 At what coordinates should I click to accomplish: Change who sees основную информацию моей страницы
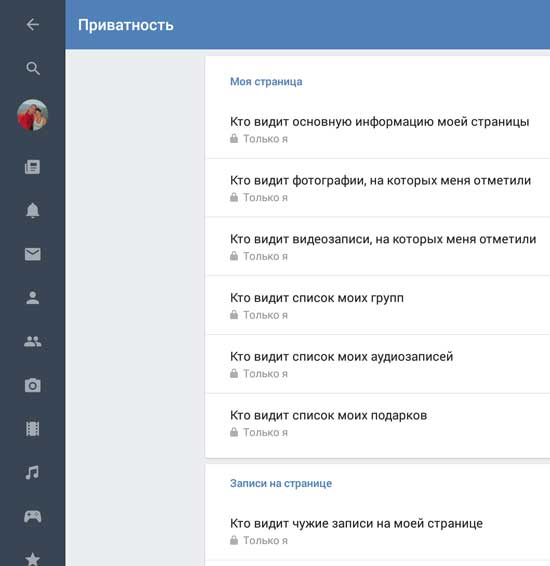(x=377, y=129)
